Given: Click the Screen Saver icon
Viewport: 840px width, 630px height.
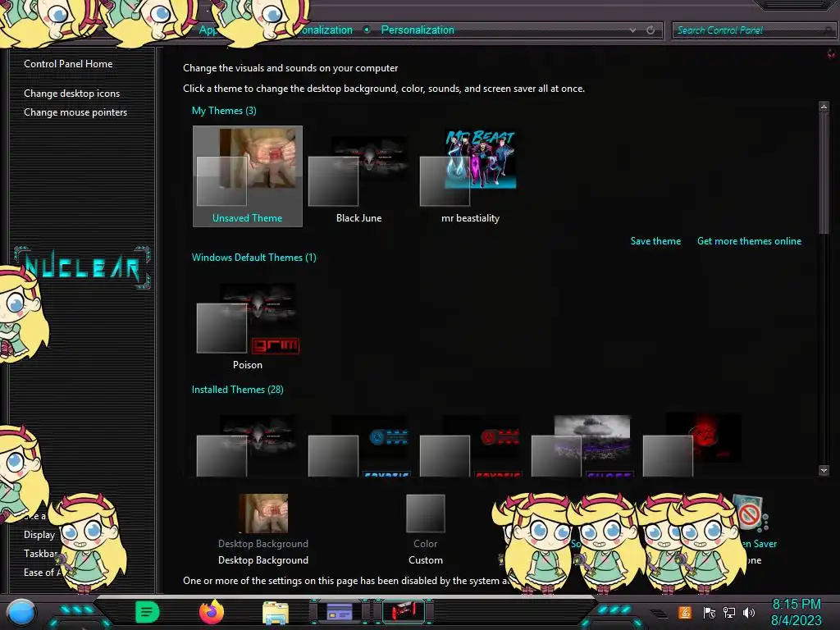Looking at the screenshot, I should pyautogui.click(x=751, y=514).
